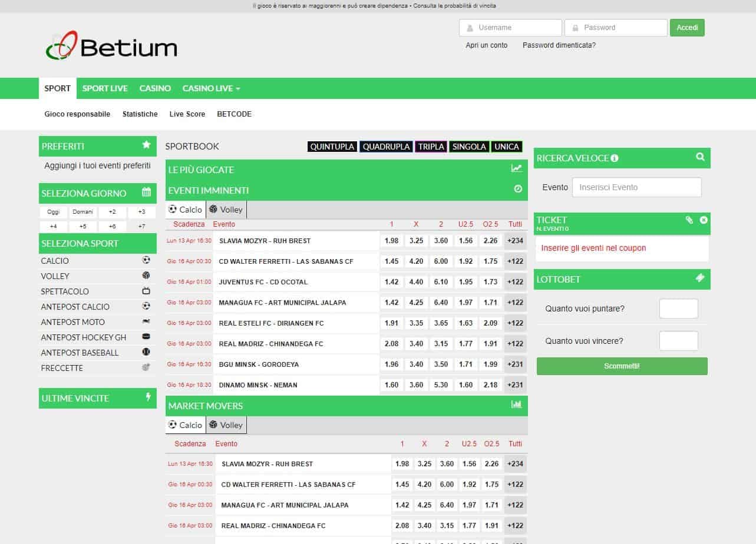Open the Casino tab

(155, 88)
